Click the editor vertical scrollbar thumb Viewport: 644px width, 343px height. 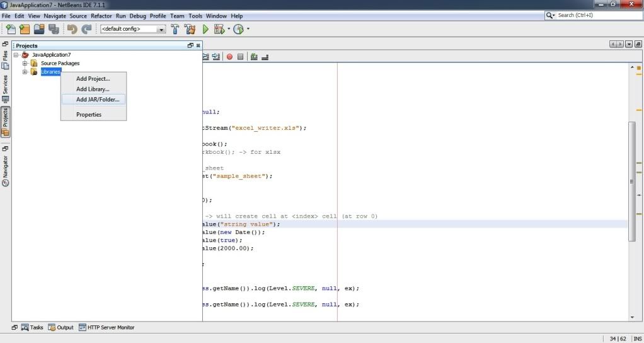632,181
